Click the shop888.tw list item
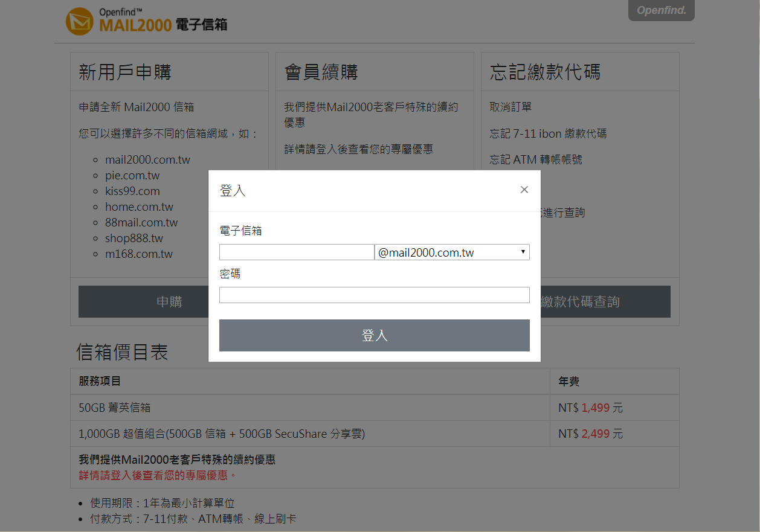Image resolution: width=760 pixels, height=532 pixels. [x=134, y=239]
